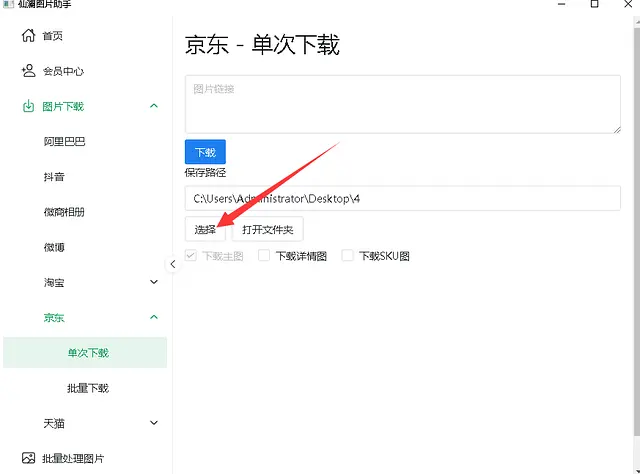Image resolution: width=640 pixels, height=474 pixels.
Task: Click the 图片下载 menu label
Action: [63, 107]
